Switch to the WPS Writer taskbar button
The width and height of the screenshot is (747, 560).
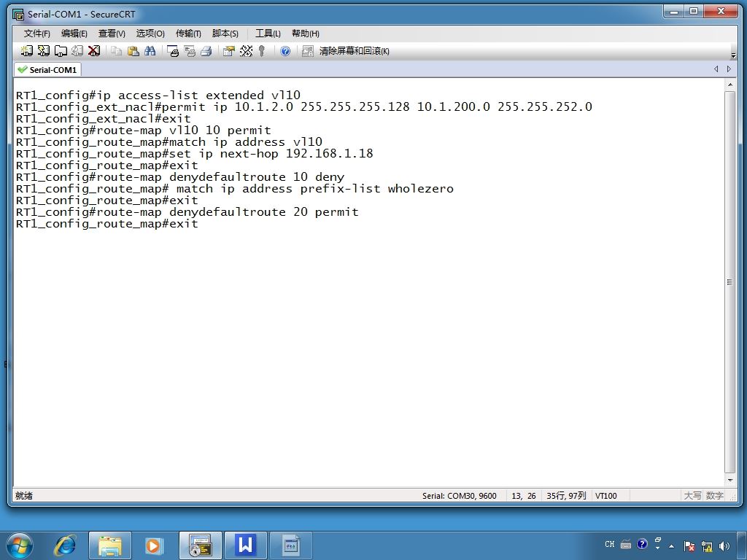246,545
